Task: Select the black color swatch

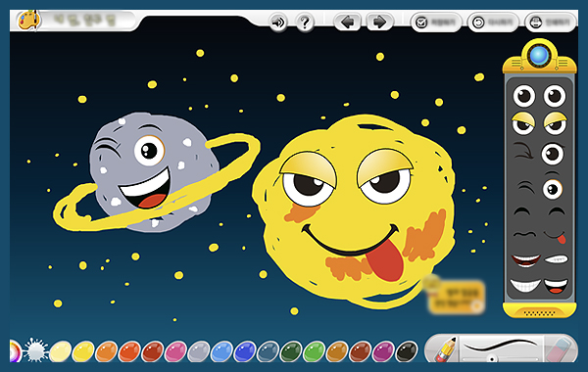Action: 407,351
